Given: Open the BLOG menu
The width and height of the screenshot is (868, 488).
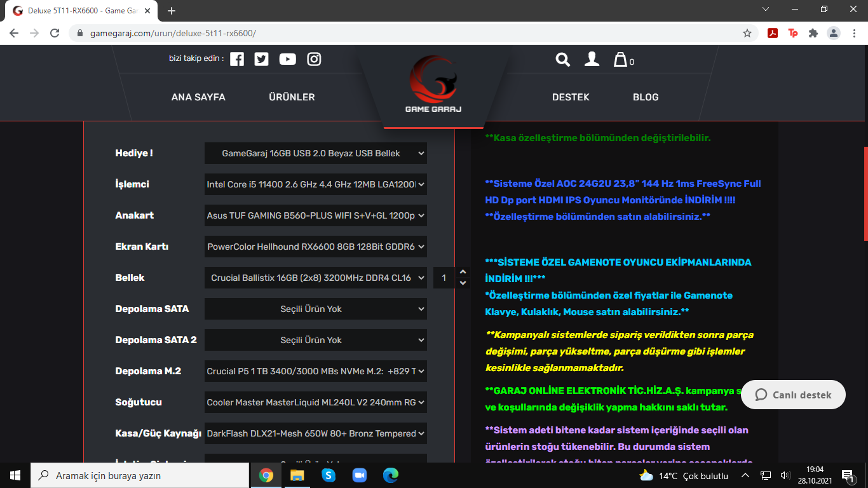Looking at the screenshot, I should [x=646, y=97].
